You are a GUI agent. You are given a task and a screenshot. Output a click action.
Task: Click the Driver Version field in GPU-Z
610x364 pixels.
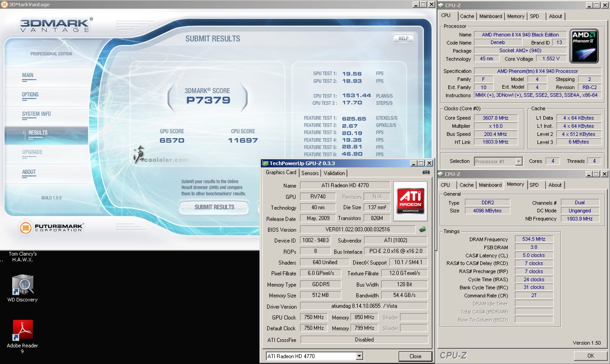(364, 306)
